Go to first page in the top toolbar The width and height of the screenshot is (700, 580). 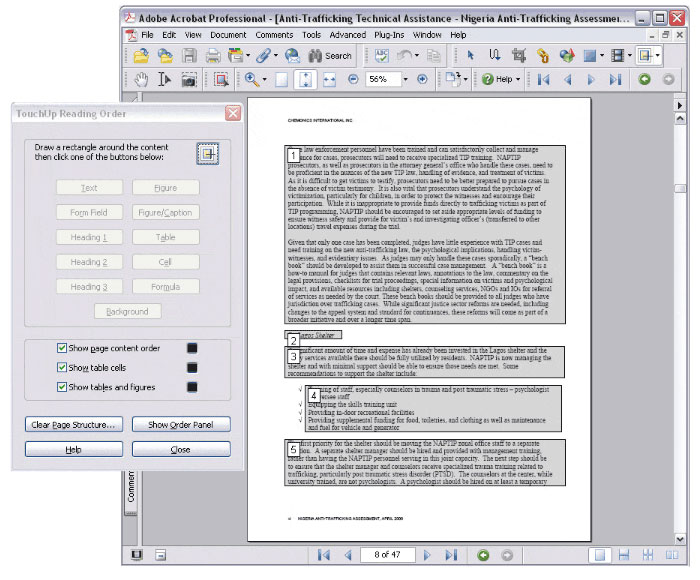[544, 79]
